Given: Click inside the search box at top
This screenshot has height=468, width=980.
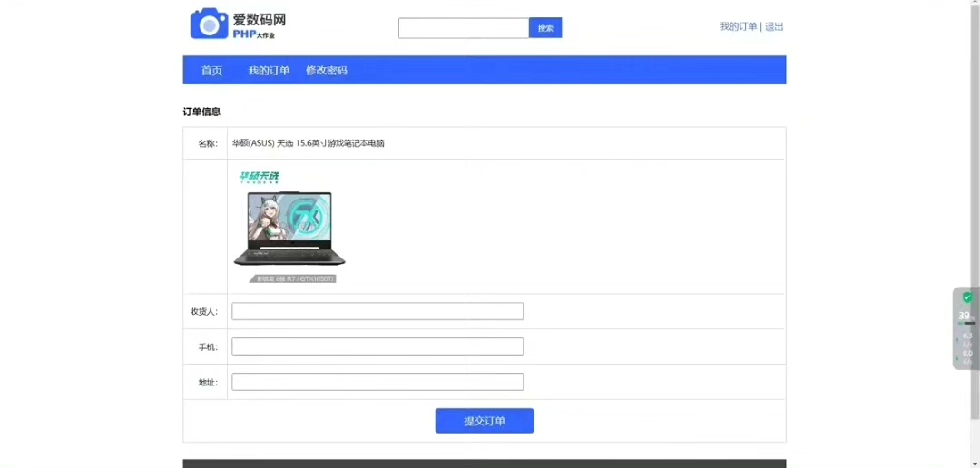Looking at the screenshot, I should (x=464, y=28).
